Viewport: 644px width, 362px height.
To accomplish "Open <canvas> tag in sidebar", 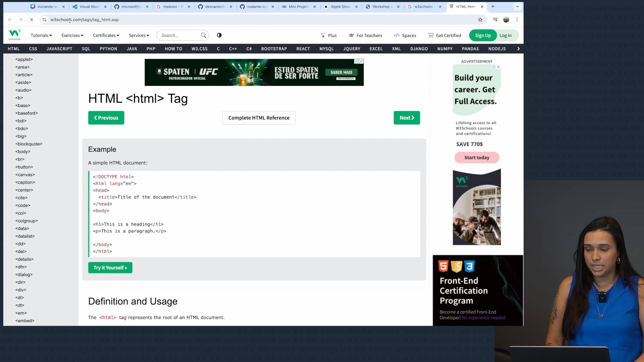I will 25,175.
